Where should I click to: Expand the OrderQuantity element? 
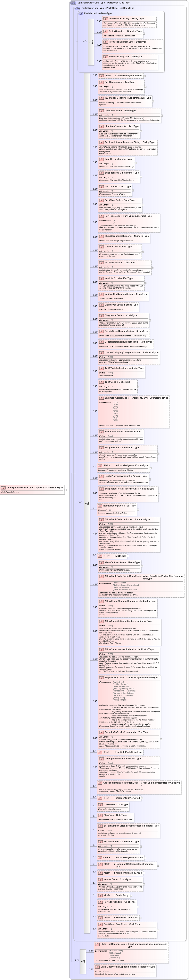(144, 34)
